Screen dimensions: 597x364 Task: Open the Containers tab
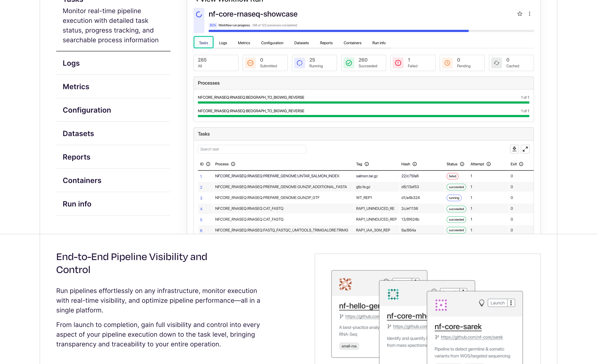point(352,43)
